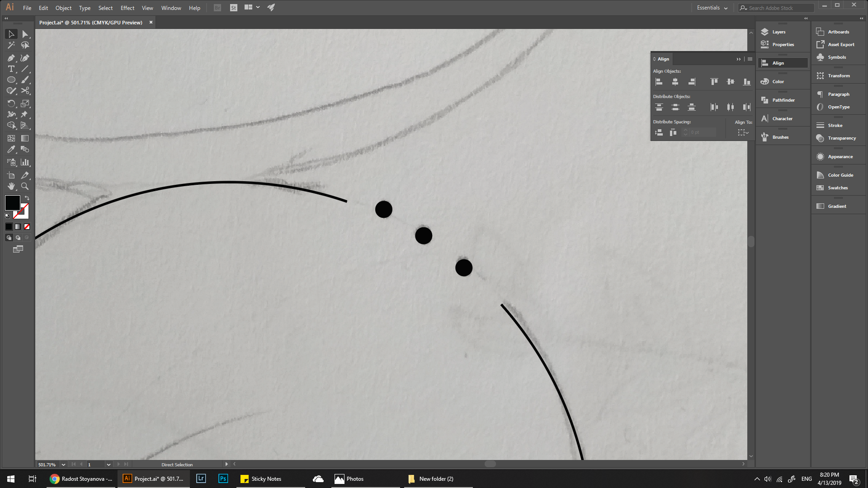Select the Column Graph tool
Viewport: 868px width, 488px height.
[x=25, y=162]
